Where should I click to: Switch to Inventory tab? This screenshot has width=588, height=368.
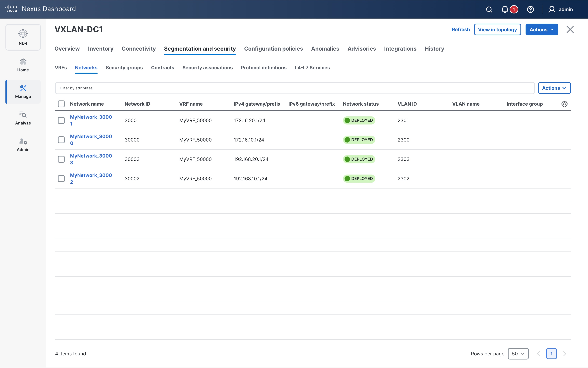[101, 49]
